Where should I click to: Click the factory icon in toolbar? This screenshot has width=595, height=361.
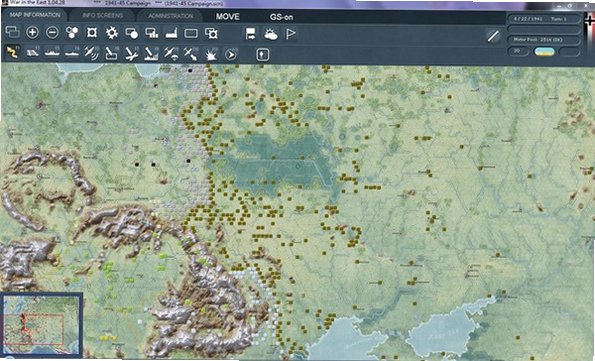pos(172,34)
